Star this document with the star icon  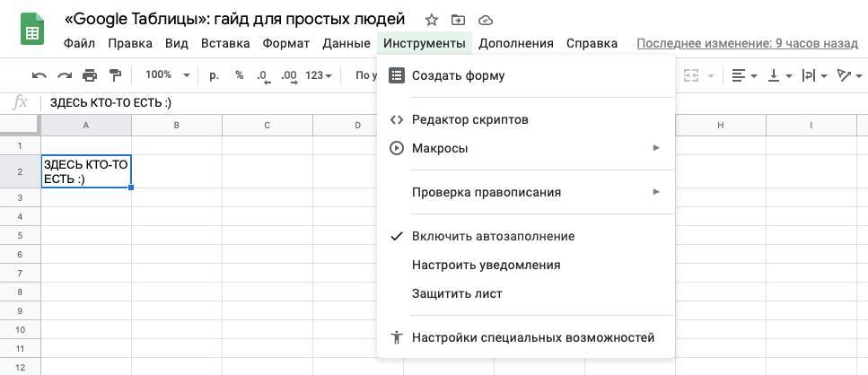point(432,20)
